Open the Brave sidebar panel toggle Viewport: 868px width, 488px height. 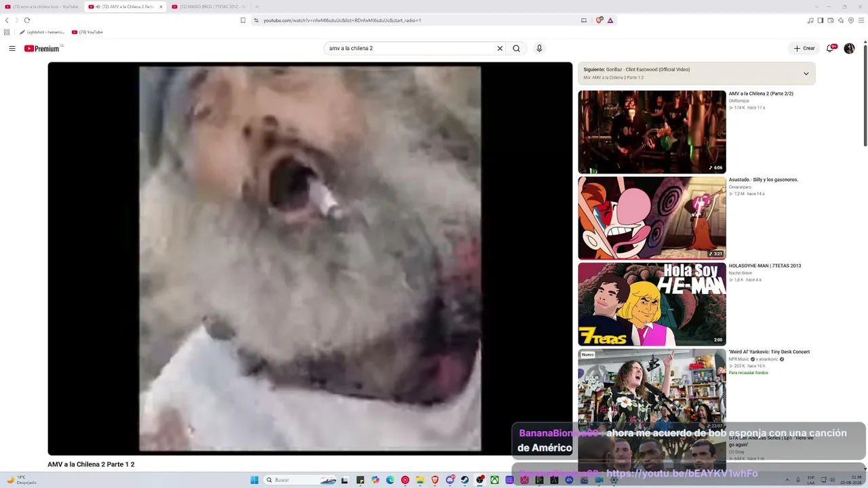(x=820, y=20)
